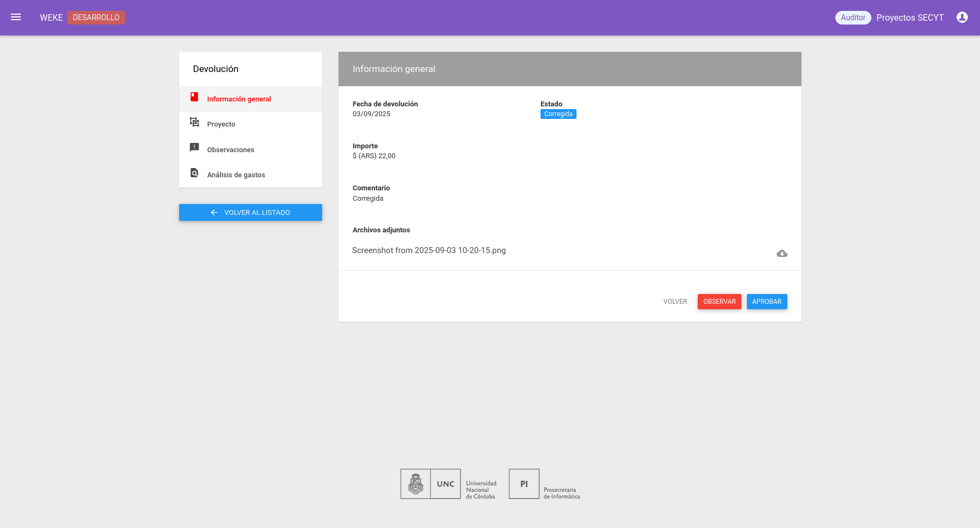Open the user account icon

(962, 17)
